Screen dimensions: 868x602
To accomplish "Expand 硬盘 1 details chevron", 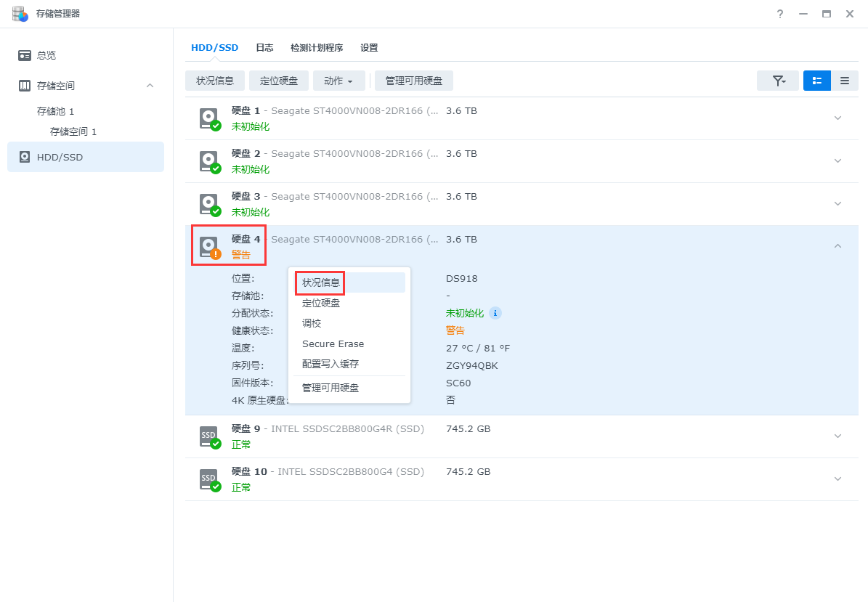I will [x=837, y=118].
